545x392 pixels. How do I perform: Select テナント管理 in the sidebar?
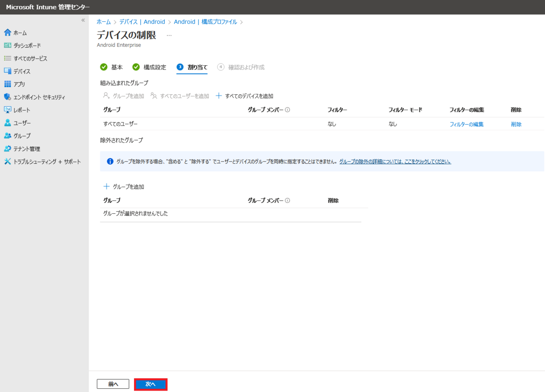[x=24, y=148]
